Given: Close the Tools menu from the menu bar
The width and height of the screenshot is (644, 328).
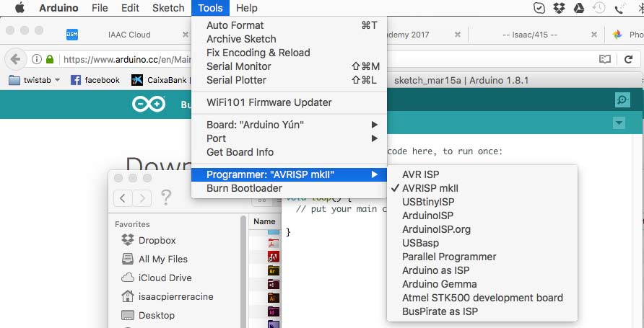Looking at the screenshot, I should (x=210, y=8).
